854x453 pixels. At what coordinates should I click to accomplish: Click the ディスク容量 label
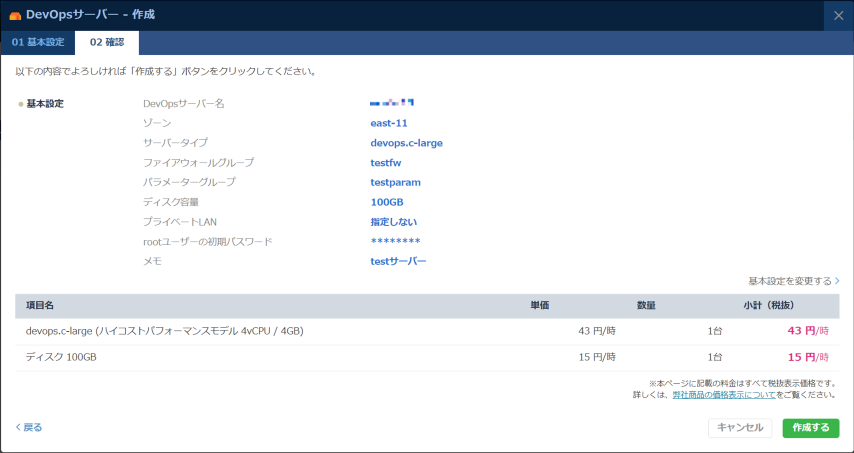pos(171,203)
